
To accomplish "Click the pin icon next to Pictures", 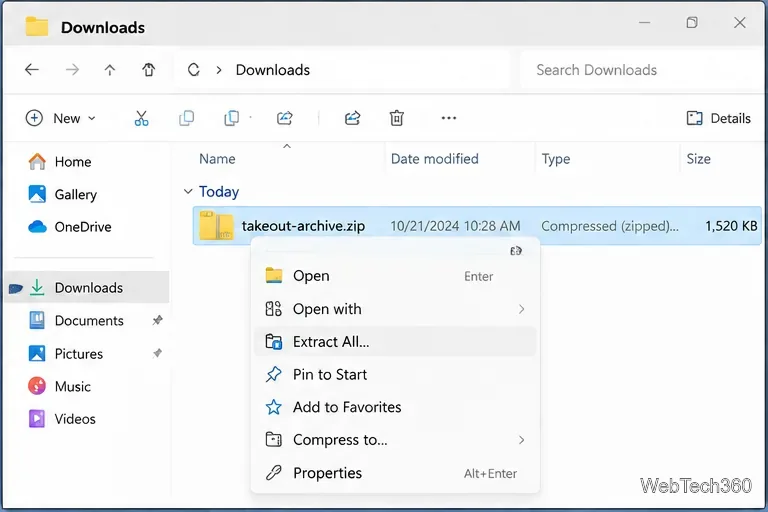I will [157, 353].
